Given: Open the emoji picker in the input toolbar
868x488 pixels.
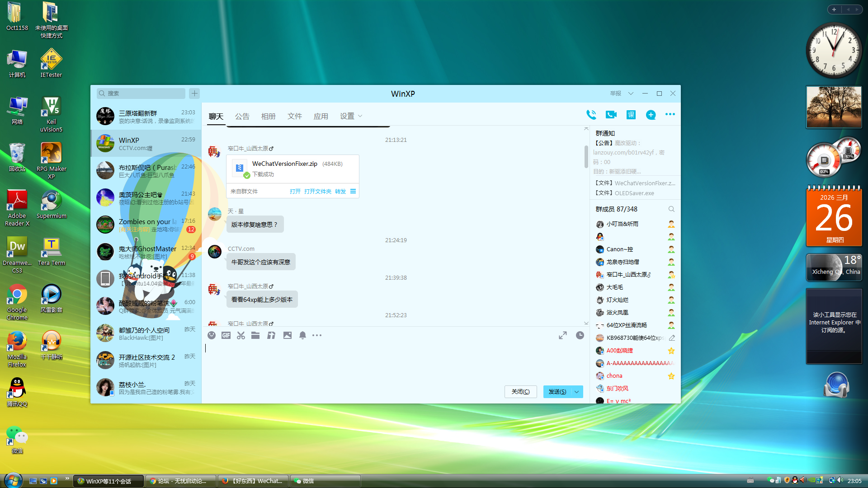Looking at the screenshot, I should pyautogui.click(x=212, y=335).
